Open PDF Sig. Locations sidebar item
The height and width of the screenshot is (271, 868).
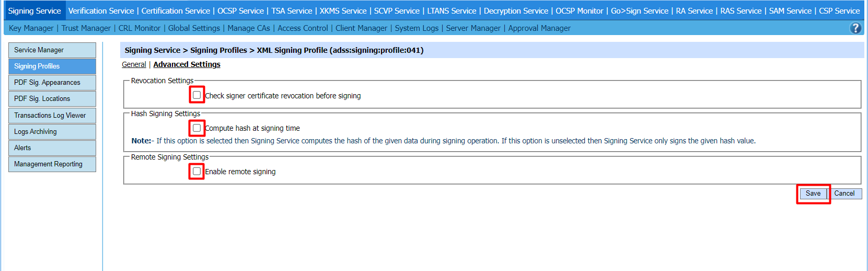[x=52, y=99]
